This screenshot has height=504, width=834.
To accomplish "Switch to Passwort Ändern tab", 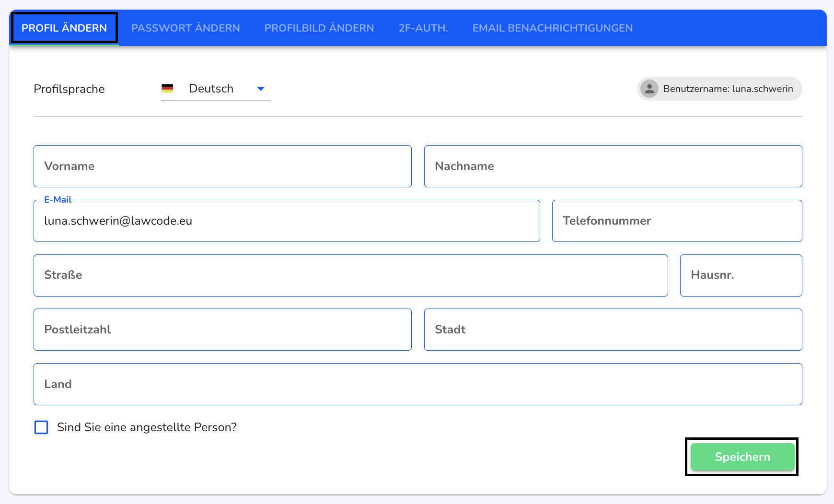I will pyautogui.click(x=185, y=28).
